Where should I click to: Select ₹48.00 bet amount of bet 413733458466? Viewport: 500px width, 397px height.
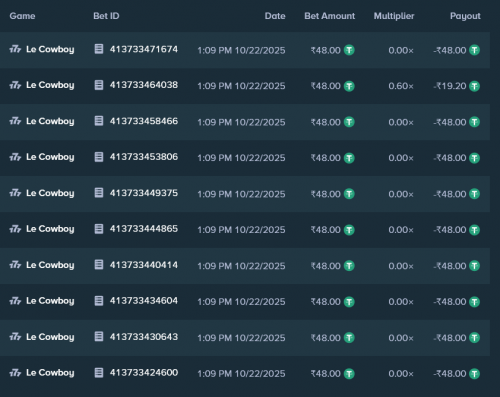(326, 122)
